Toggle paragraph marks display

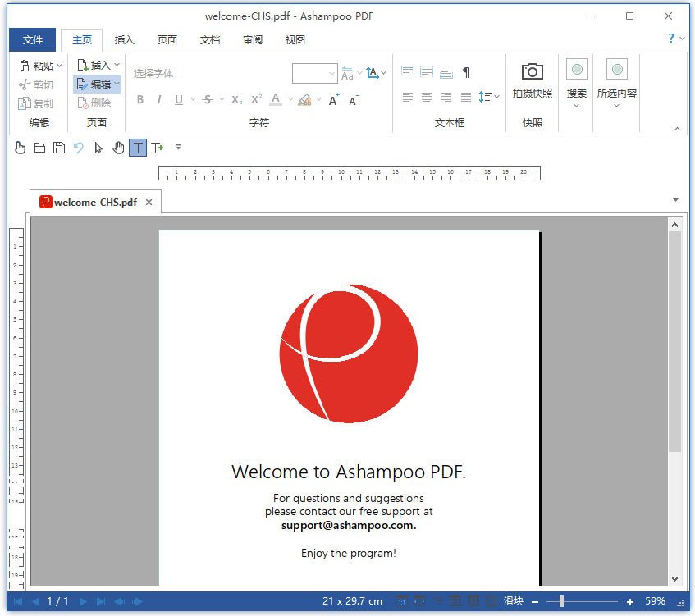coord(466,72)
